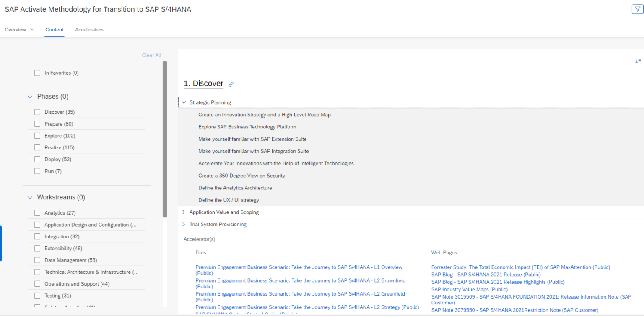The width and height of the screenshot is (644, 317).
Task: Collapse the Phases filter section
Action: [x=30, y=97]
